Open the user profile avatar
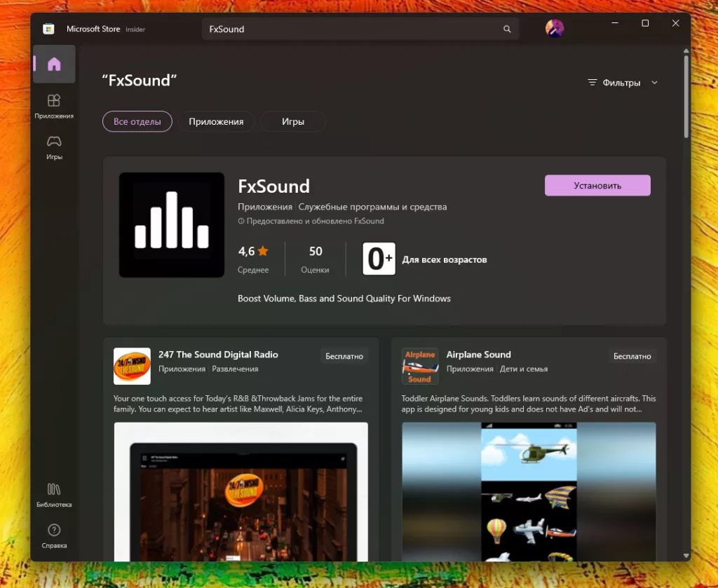 click(x=555, y=29)
